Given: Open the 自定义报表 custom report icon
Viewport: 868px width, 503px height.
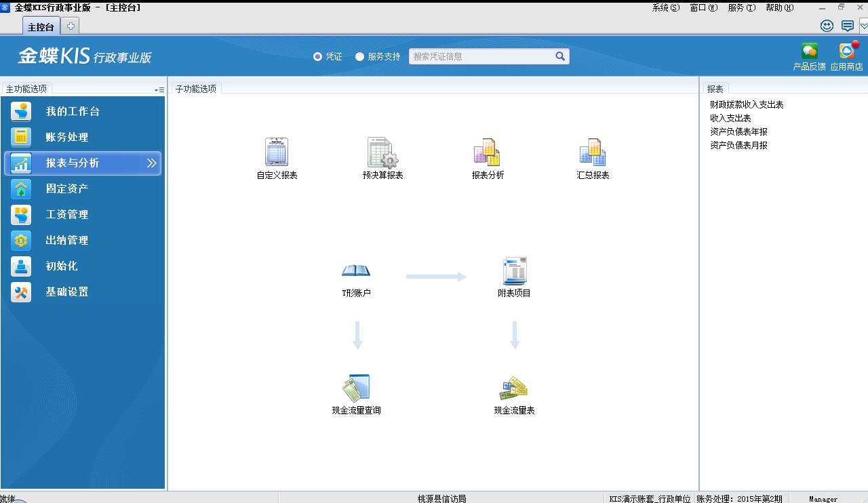Looking at the screenshot, I should tap(277, 153).
